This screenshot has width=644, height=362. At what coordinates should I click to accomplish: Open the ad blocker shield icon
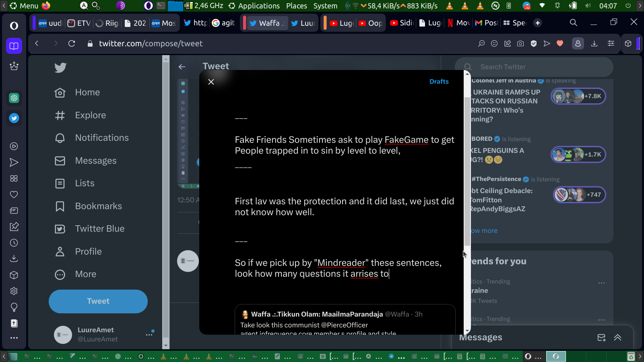tap(534, 43)
